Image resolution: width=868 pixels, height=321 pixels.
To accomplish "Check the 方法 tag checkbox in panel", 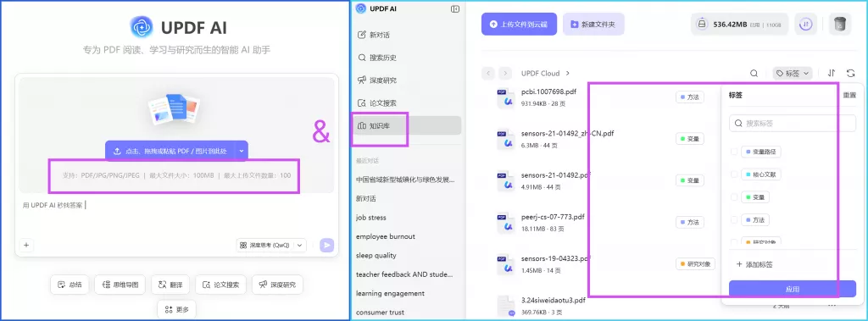I will (734, 219).
